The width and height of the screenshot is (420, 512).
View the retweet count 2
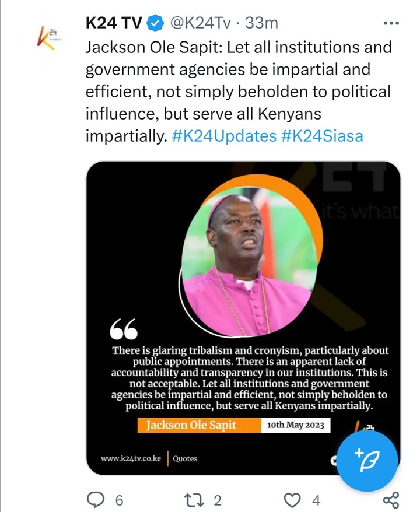[x=218, y=500]
